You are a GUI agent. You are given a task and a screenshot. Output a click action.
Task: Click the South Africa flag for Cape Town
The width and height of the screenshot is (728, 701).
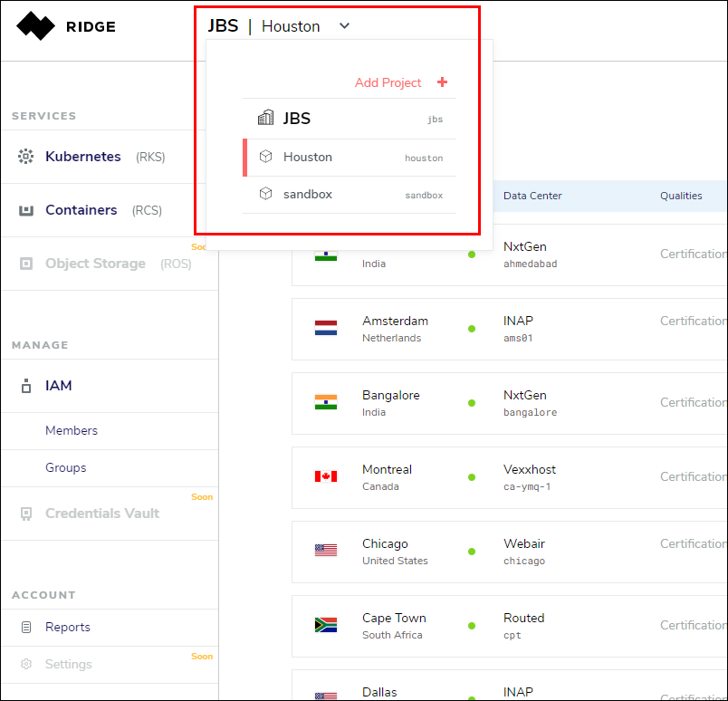click(x=326, y=625)
